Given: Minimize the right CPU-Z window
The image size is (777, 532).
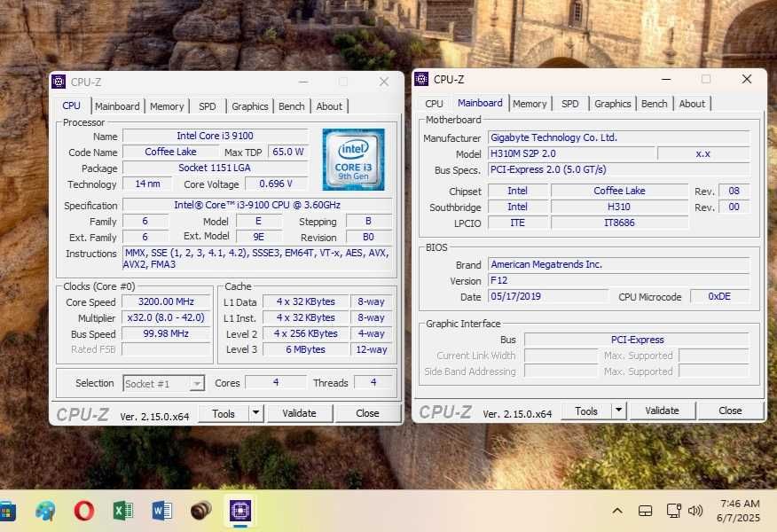Looking at the screenshot, I should (666, 79).
